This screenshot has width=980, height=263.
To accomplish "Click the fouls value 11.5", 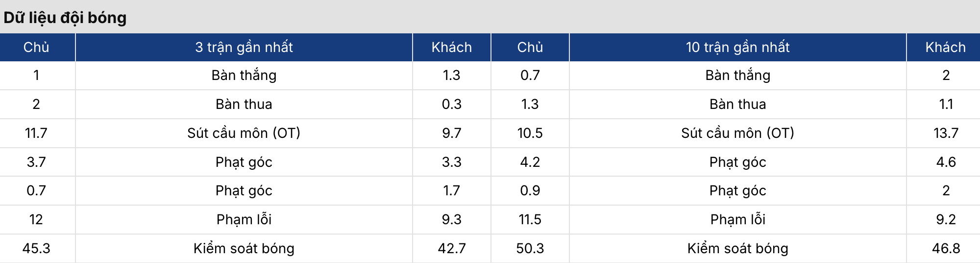I will pos(530,219).
